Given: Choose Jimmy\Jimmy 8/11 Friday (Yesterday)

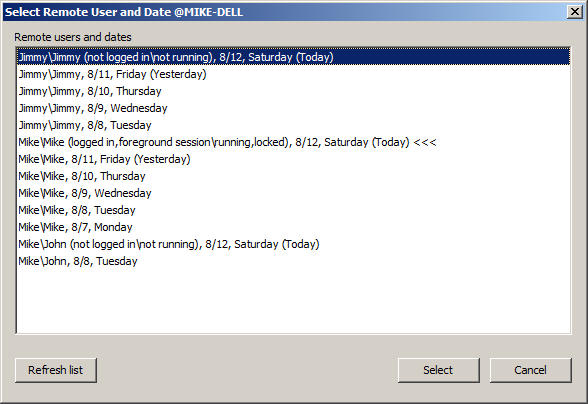Looking at the screenshot, I should click(x=293, y=74).
